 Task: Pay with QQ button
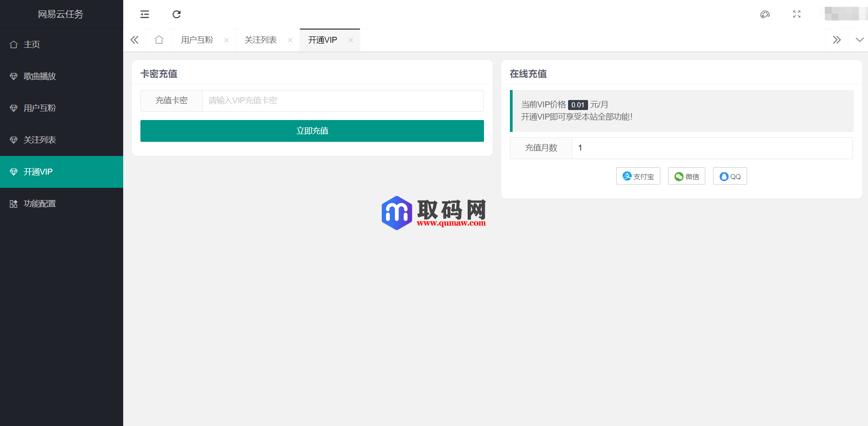pyautogui.click(x=730, y=176)
